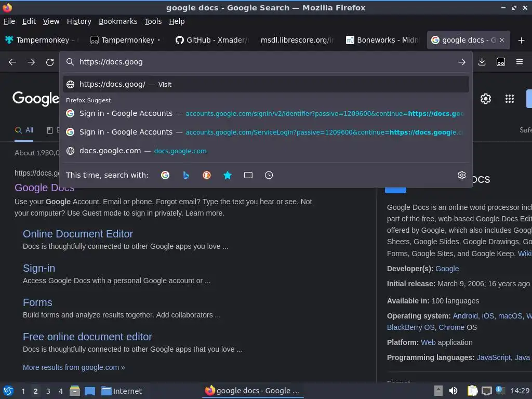
Task: Open the View menu
Action: 51,21
